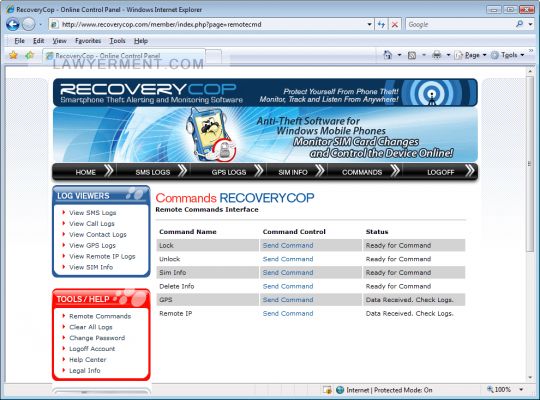Viewport: 540px width, 400px height.
Task: Click the 100% zoom magnifier icon
Action: tap(490, 389)
